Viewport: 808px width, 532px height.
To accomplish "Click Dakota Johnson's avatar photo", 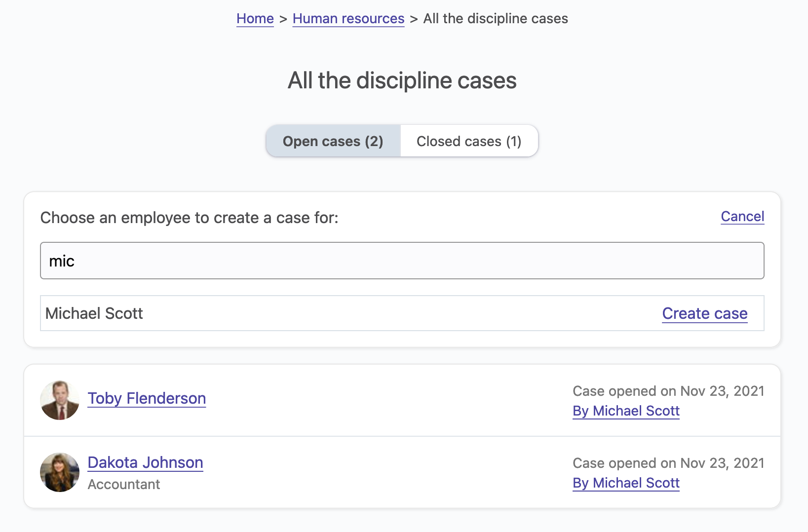I will [60, 472].
